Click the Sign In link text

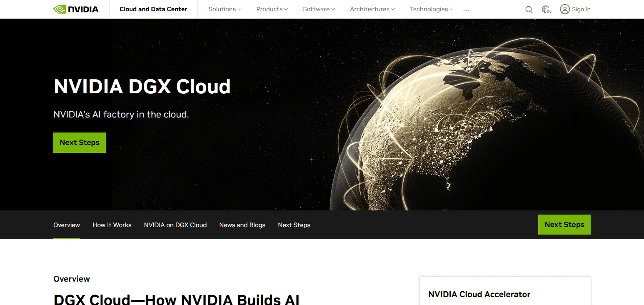581,9
